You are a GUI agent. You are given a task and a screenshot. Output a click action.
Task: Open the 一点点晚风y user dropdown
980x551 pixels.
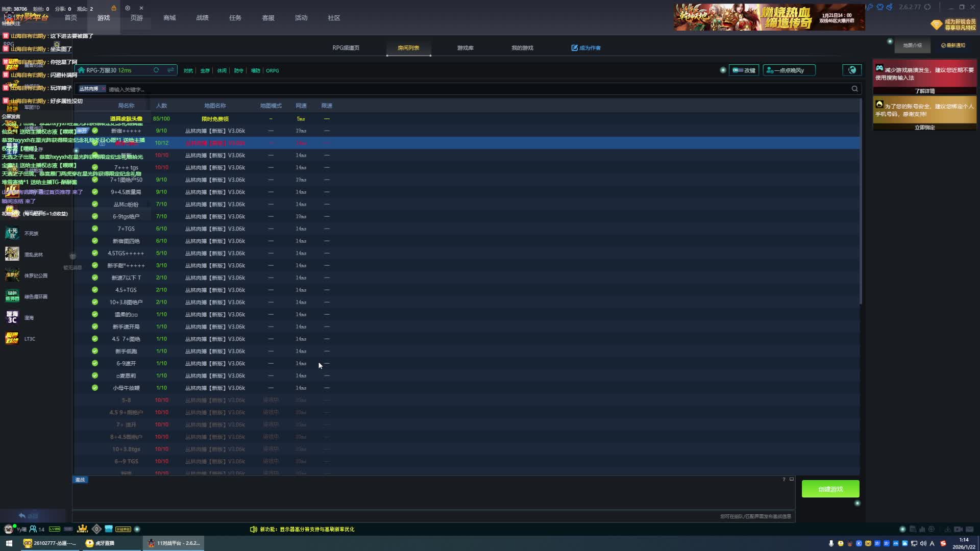789,70
